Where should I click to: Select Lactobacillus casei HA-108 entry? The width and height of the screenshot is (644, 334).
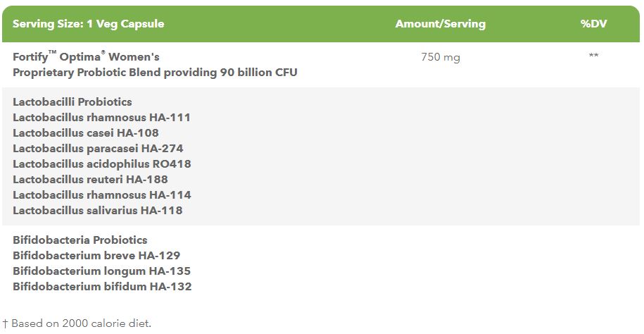86,133
